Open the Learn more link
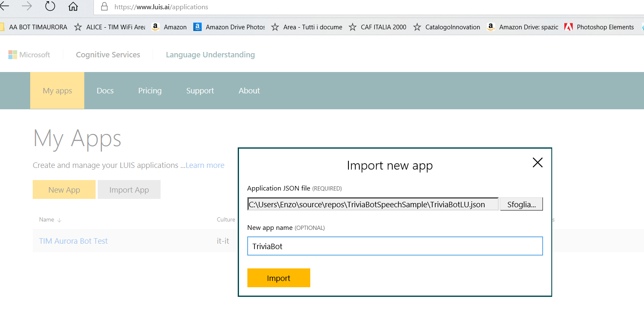Image resolution: width=644 pixels, height=309 pixels. [205, 165]
